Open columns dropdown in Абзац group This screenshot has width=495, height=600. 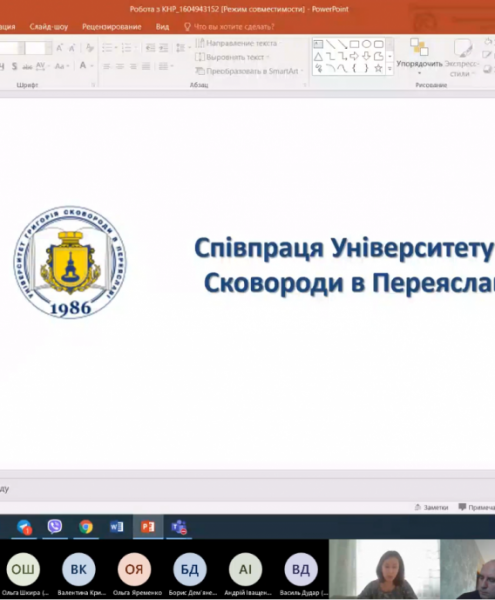(x=166, y=67)
